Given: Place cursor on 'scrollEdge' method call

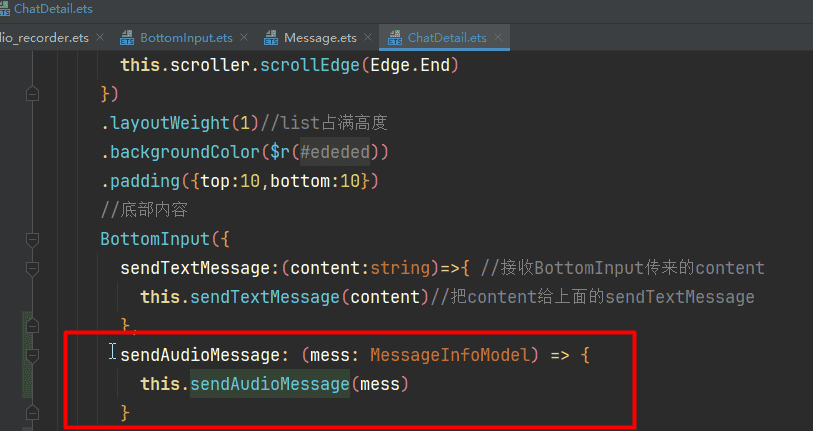Looking at the screenshot, I should point(310,65).
